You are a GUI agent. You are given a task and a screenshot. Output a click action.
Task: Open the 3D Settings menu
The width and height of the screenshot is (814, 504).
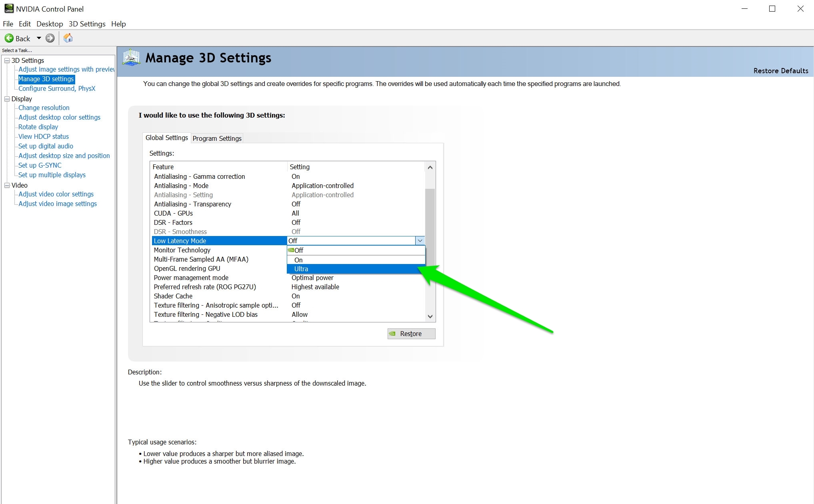tap(87, 24)
